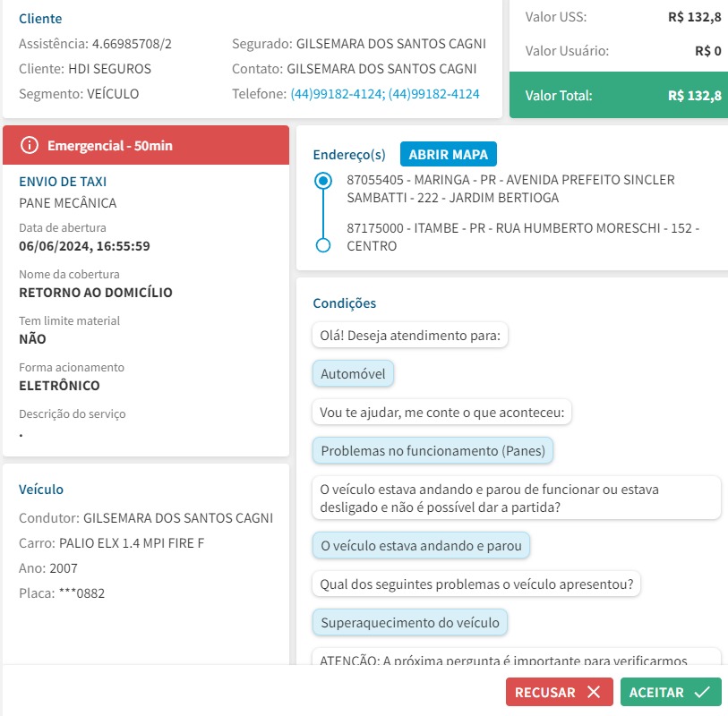Click the 'Olá! Deseja atendimento para:' message
This screenshot has width=728, height=716.
click(x=411, y=337)
